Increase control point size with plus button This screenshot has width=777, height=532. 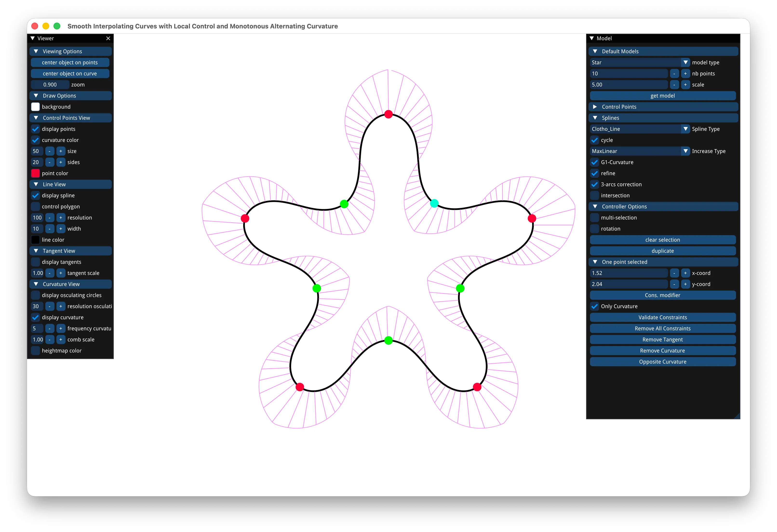click(x=60, y=151)
